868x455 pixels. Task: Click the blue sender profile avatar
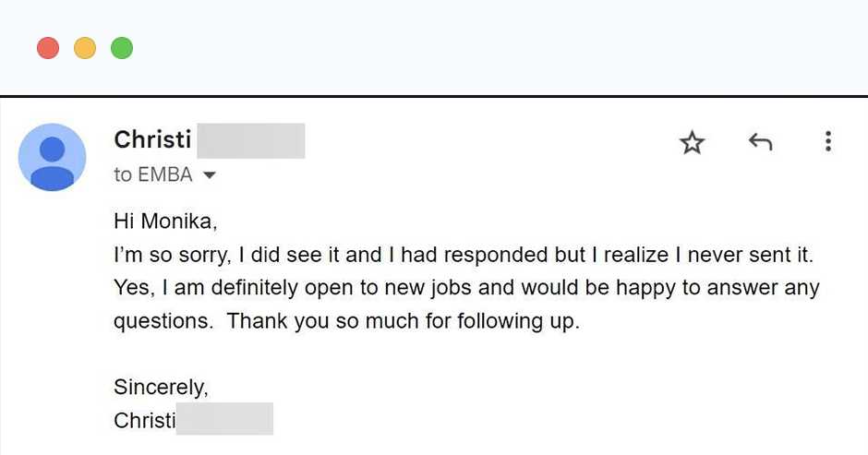tap(52, 157)
